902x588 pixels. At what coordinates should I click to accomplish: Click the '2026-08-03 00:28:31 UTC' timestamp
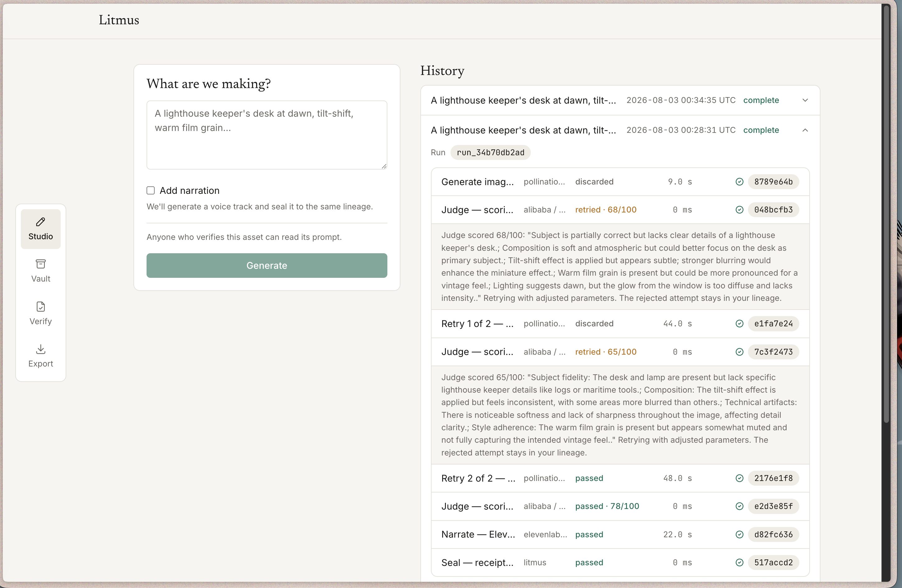tap(681, 130)
